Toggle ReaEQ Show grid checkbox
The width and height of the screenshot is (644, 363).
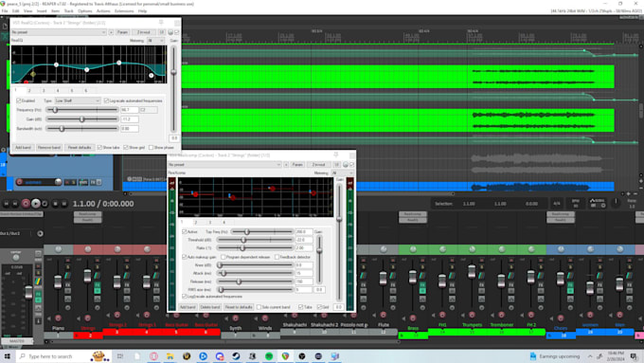(126, 147)
